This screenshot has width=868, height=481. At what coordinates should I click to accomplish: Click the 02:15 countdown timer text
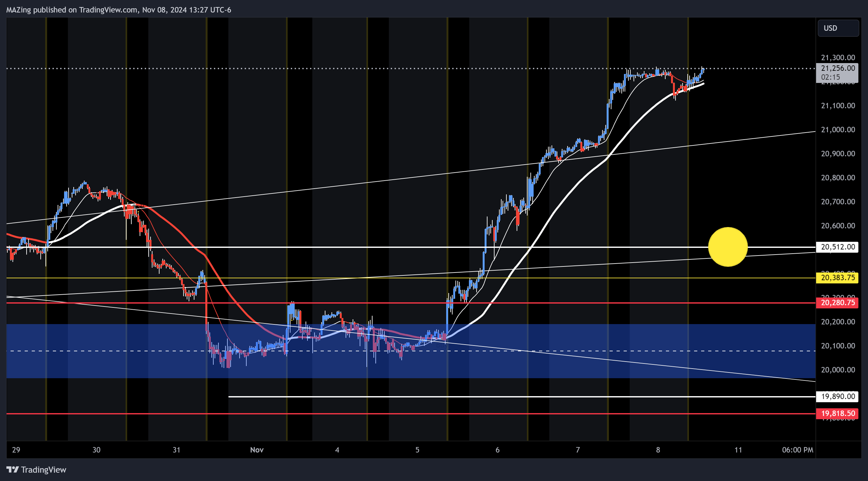point(830,77)
